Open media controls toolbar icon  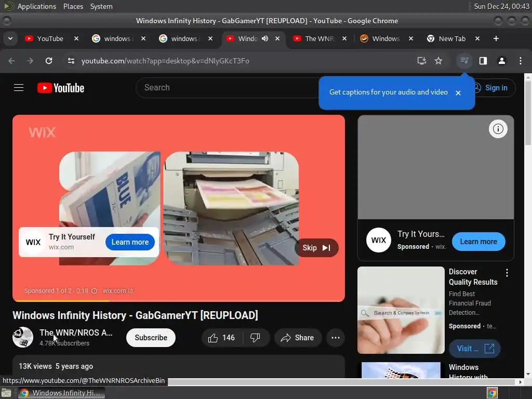(x=464, y=61)
